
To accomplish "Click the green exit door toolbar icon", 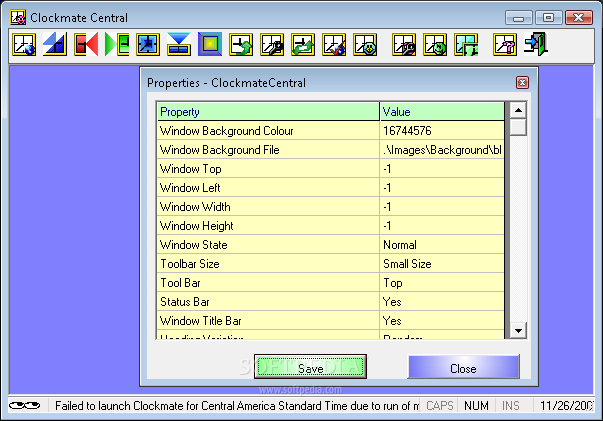I will [x=536, y=45].
